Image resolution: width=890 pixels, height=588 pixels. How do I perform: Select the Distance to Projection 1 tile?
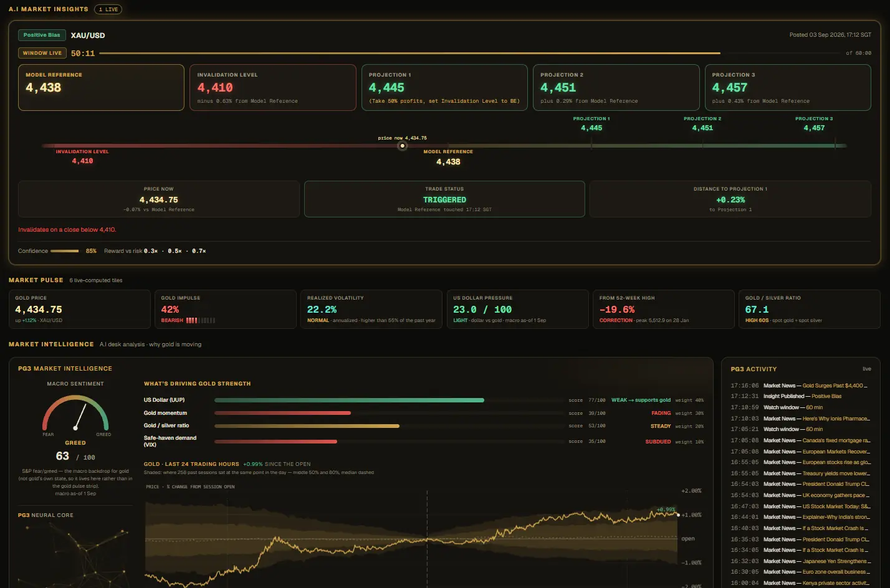(x=730, y=199)
